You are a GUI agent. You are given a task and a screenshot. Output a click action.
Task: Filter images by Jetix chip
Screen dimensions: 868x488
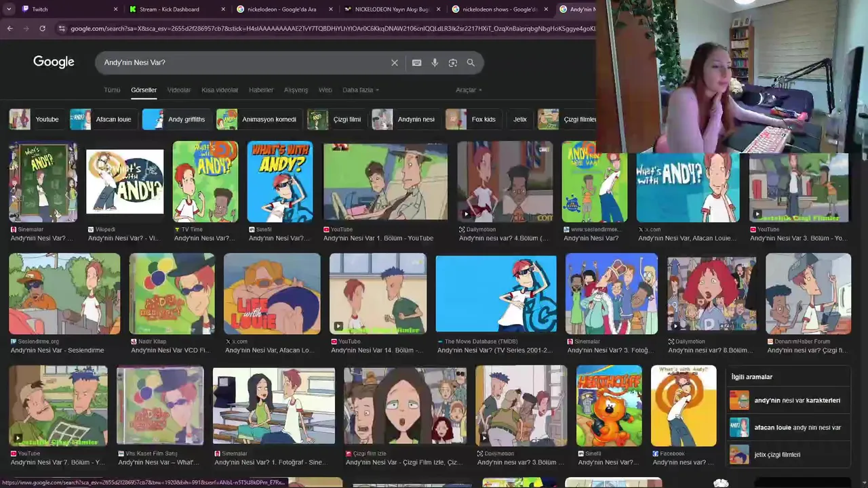520,119
